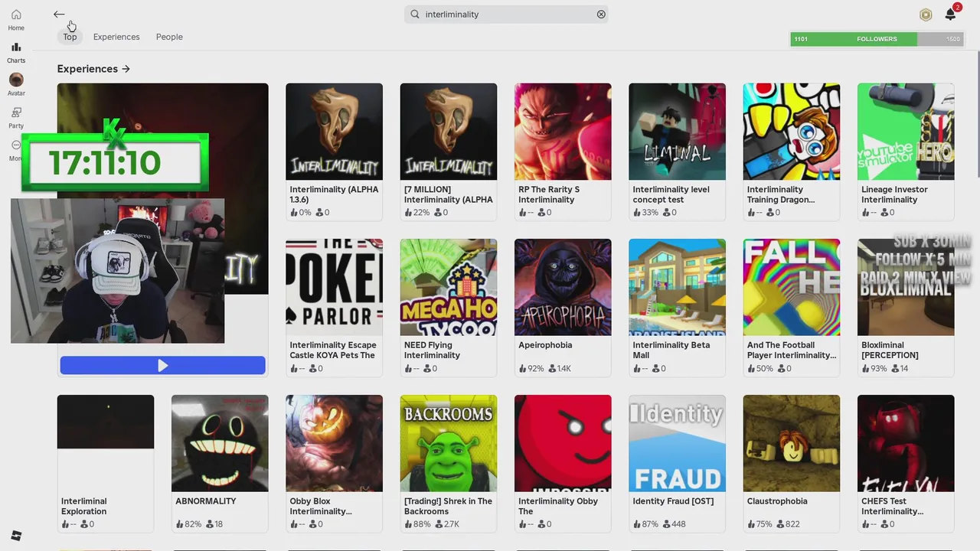Click the ABNORMALITY title text

[x=206, y=501]
